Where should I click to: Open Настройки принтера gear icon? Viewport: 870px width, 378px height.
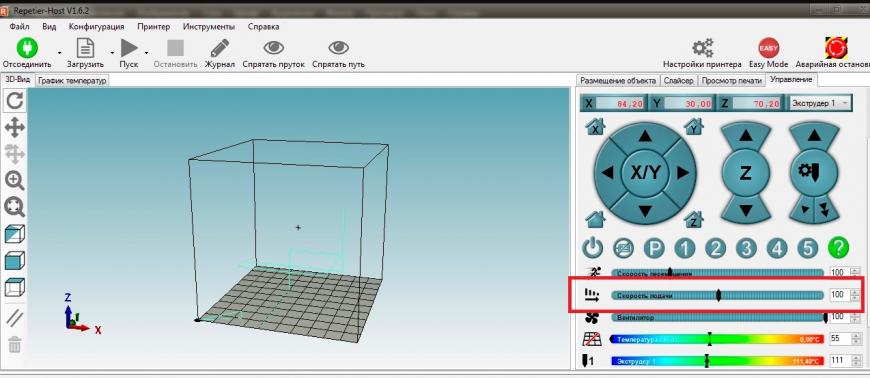702,48
